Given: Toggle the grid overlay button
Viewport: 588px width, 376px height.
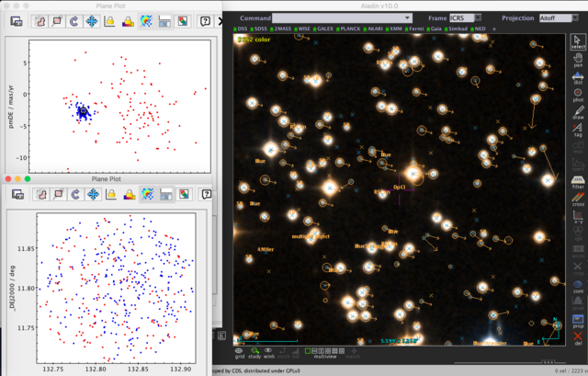Looking at the screenshot, I should click(x=239, y=352).
